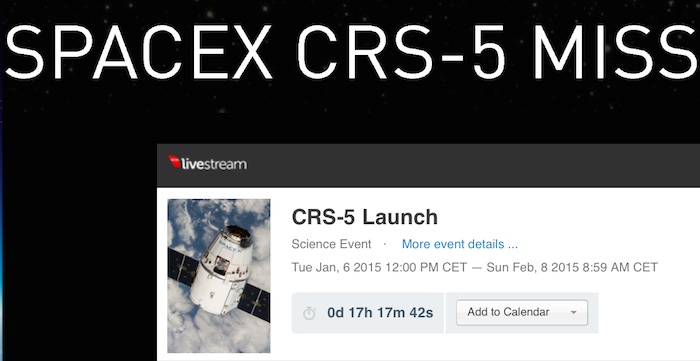The image size is (700, 361).
Task: Click the left solar panel in the thumbnail
Action: tap(183, 270)
